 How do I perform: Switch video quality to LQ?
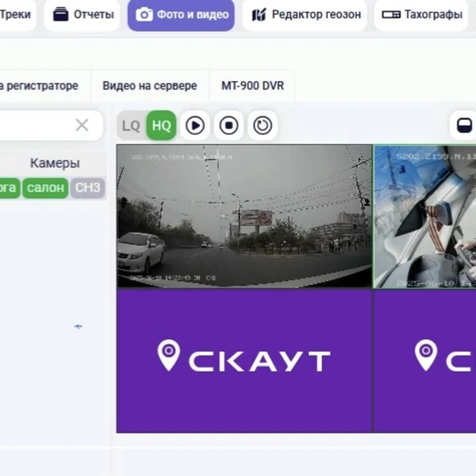131,125
